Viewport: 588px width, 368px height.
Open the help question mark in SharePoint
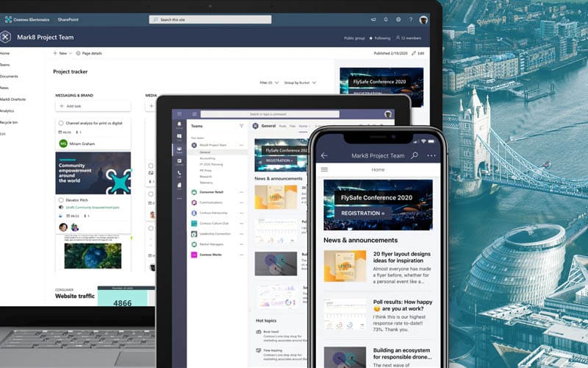(411, 20)
